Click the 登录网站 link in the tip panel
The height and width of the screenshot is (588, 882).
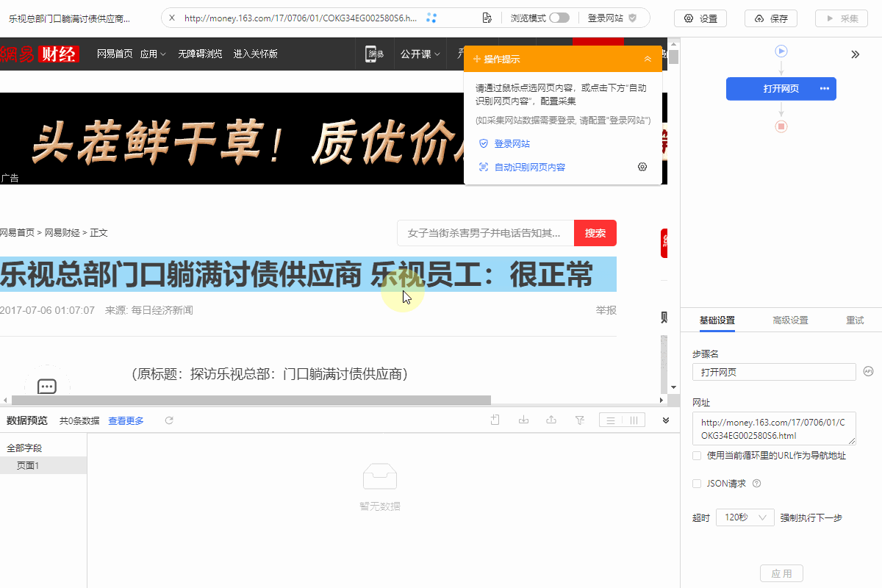click(512, 144)
